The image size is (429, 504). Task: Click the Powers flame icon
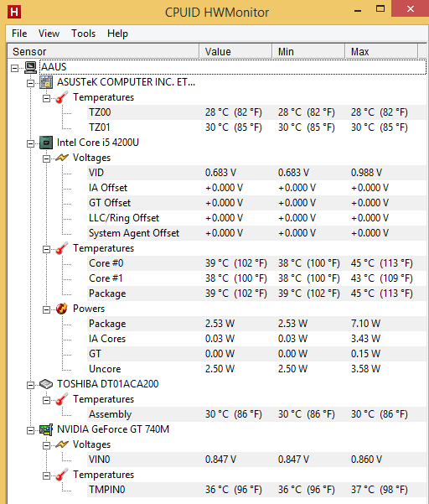click(62, 309)
